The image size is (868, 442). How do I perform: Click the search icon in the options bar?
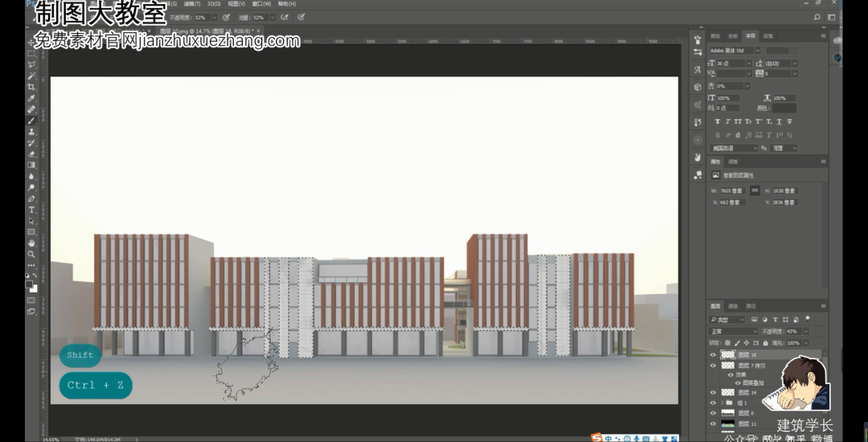pos(817,17)
